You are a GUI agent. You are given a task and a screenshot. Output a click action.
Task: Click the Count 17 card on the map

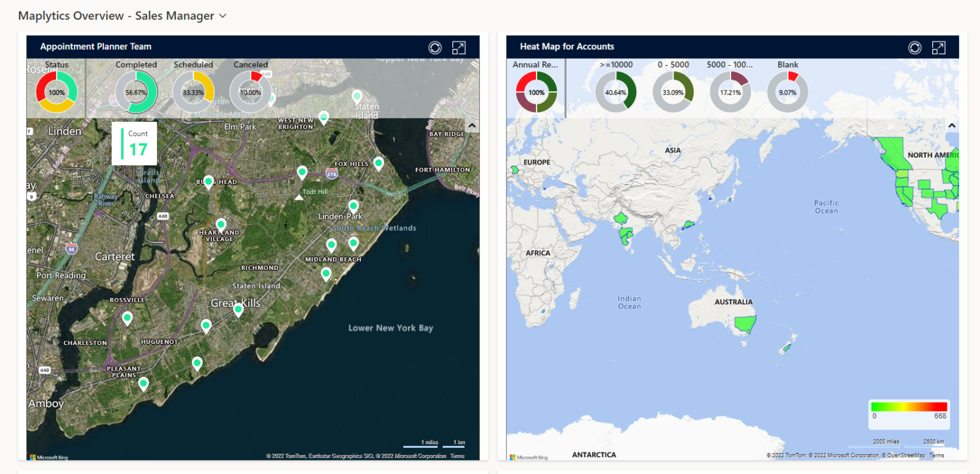pyautogui.click(x=134, y=143)
